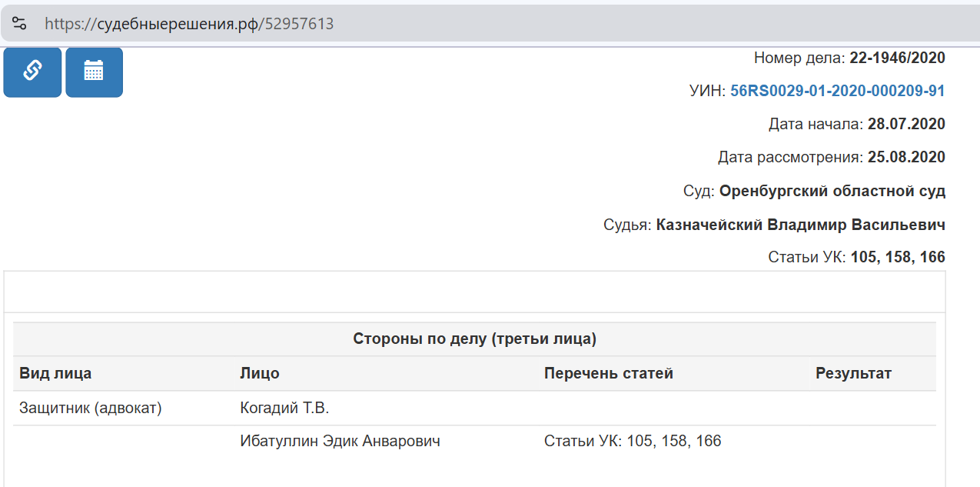Image resolution: width=980 pixels, height=487 pixels.
Task: Click the Лицо column header
Action: [x=260, y=374]
